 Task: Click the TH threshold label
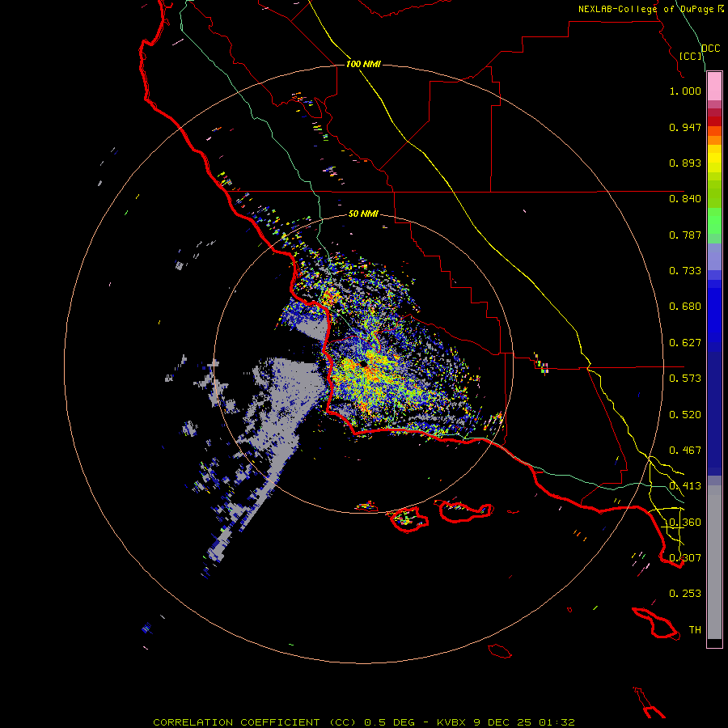pos(695,630)
